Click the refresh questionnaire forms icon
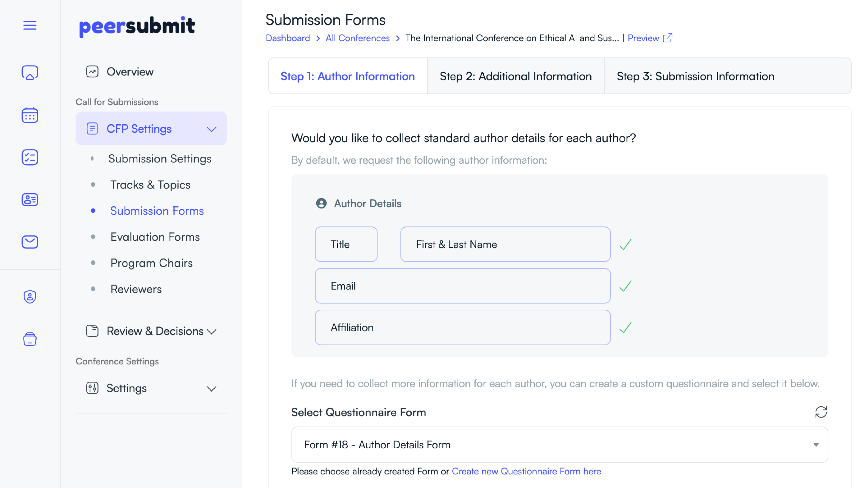The image size is (868, 488). tap(821, 412)
